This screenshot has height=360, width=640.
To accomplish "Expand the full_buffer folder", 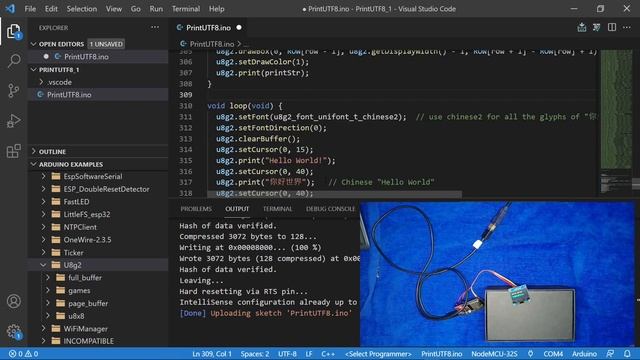I will pos(48,278).
